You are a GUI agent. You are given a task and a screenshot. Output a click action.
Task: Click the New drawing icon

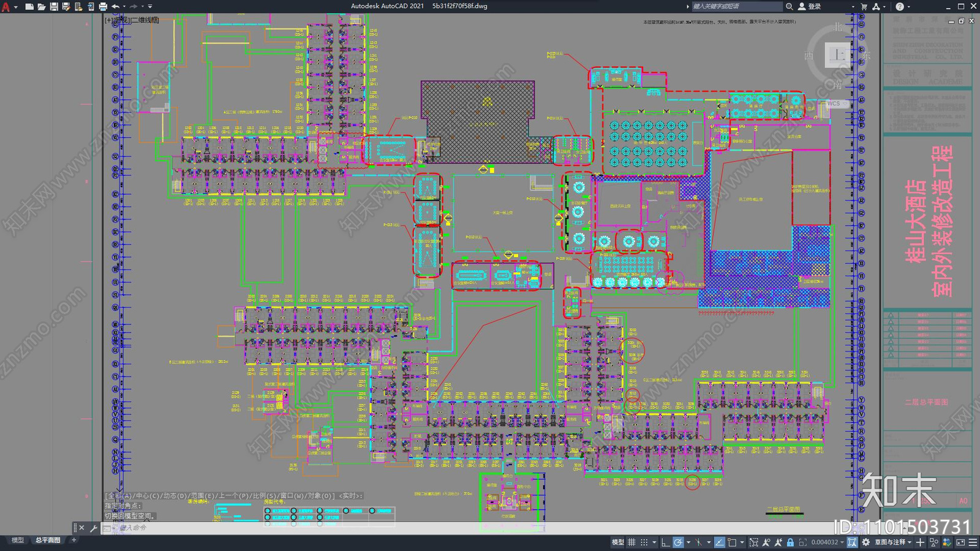pos(29,6)
